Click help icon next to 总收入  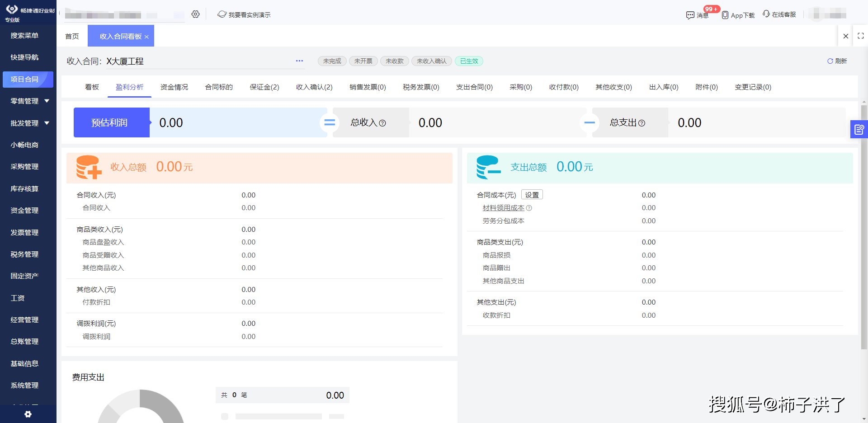click(x=382, y=123)
